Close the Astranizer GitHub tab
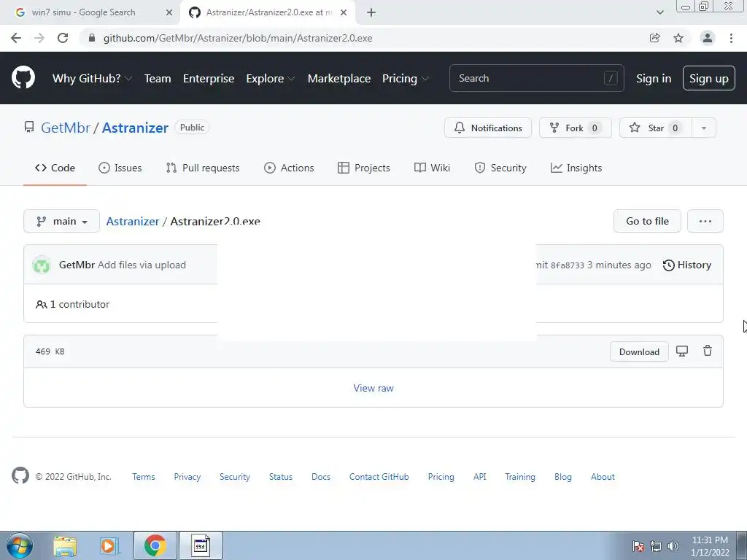747x560 pixels. point(344,13)
